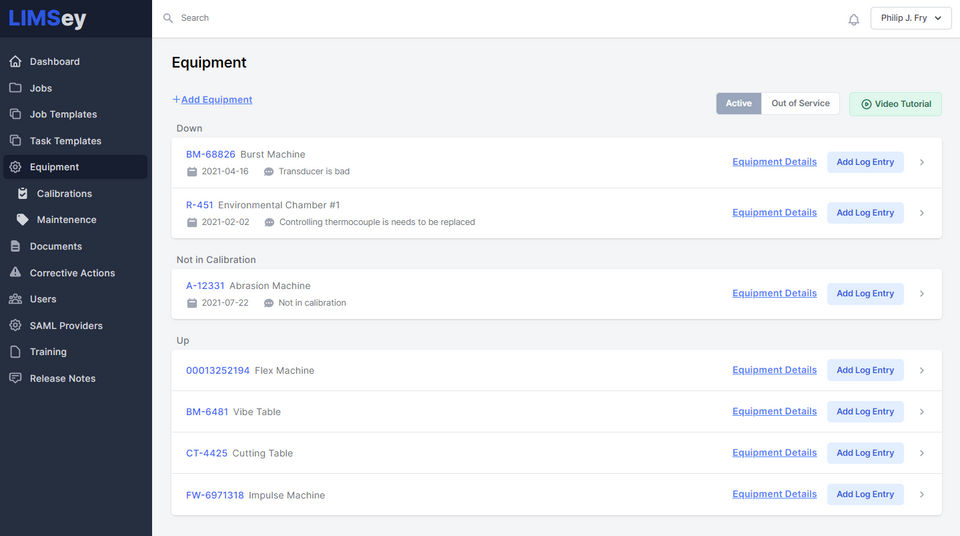
Task: Open Dashboard via its home icon
Action: click(x=15, y=62)
